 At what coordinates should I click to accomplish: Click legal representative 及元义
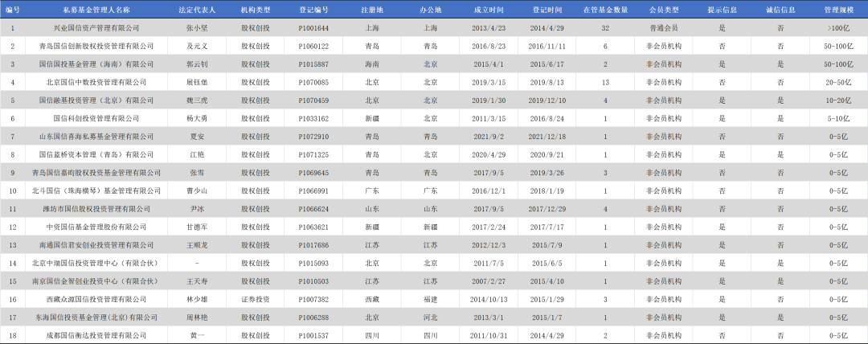pyautogui.click(x=198, y=46)
